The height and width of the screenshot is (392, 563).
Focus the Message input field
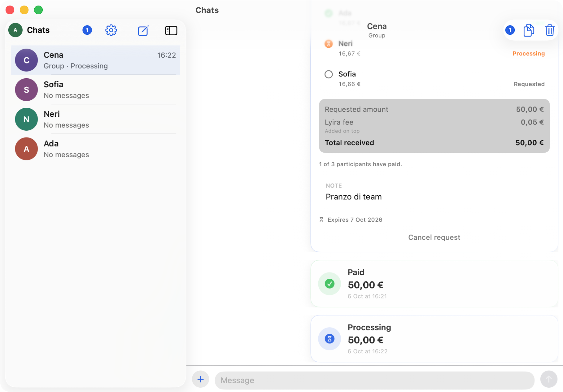374,380
